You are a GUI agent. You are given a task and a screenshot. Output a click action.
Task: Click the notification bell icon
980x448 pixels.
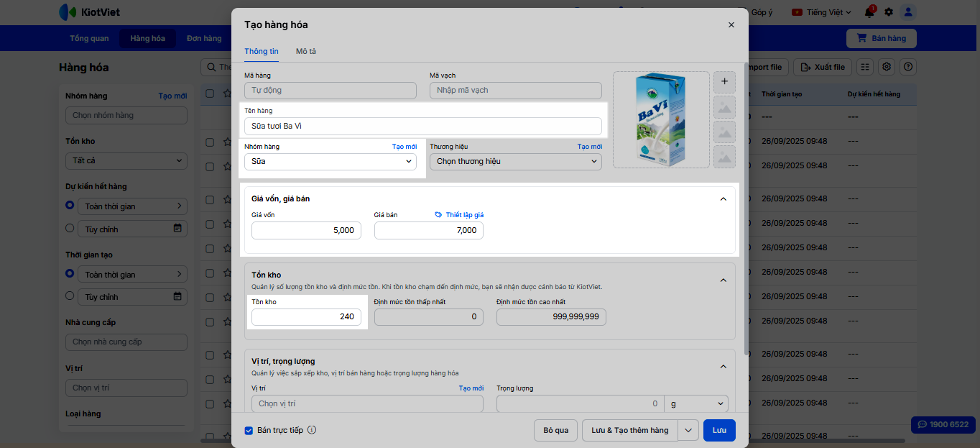(x=869, y=12)
